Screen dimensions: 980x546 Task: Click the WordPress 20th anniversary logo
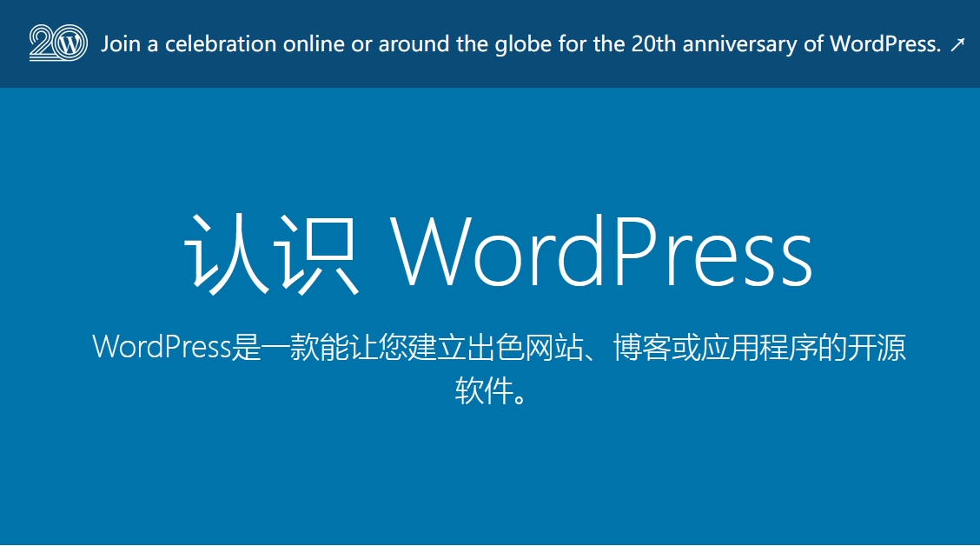(x=58, y=43)
